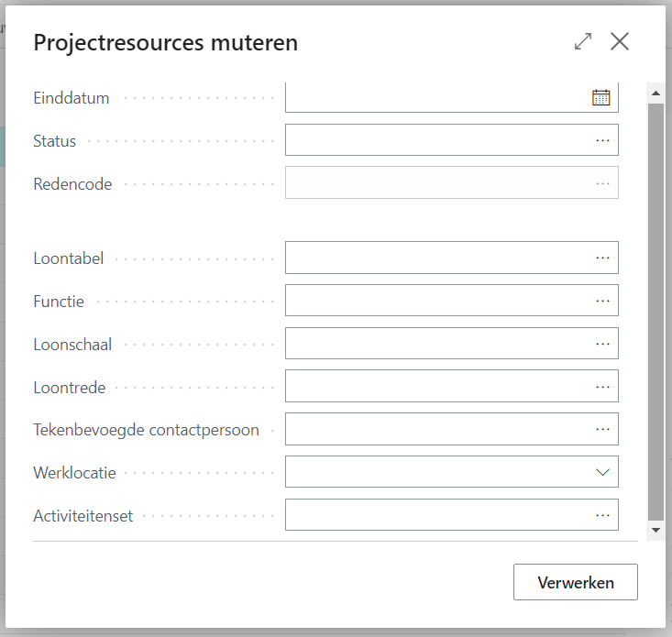Click the Einddatum date field
The image size is (672, 637).
point(435,97)
